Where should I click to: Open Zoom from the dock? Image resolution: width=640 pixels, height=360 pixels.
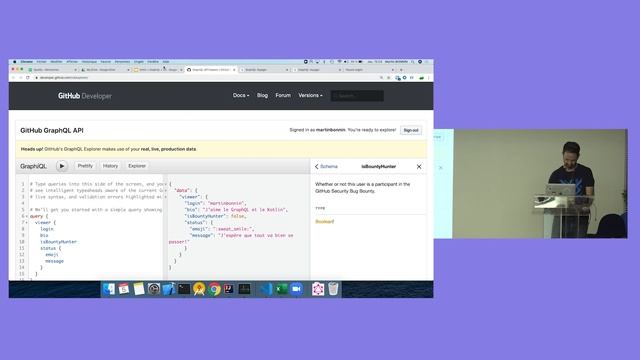point(297,289)
